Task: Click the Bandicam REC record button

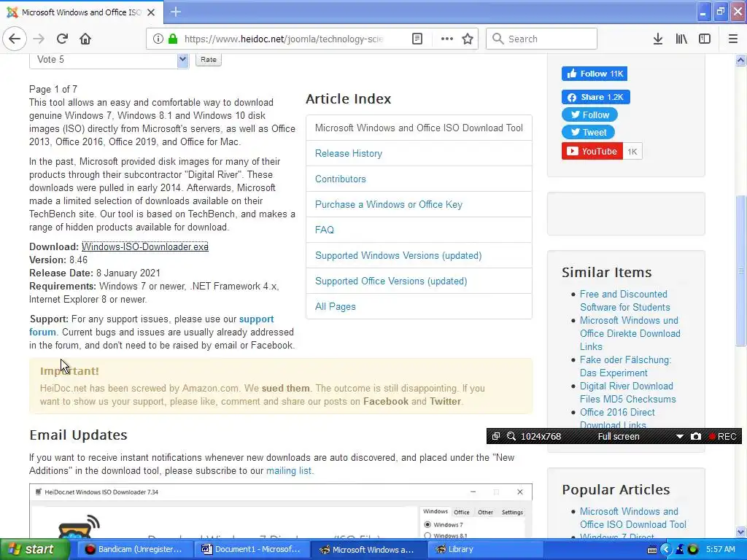Action: [723, 436]
